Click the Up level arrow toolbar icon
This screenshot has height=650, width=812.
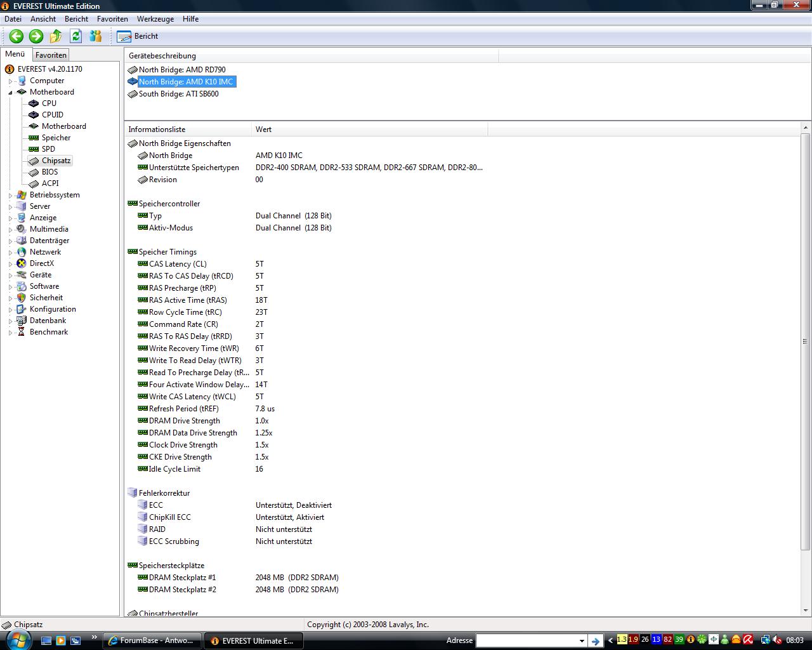tap(56, 36)
